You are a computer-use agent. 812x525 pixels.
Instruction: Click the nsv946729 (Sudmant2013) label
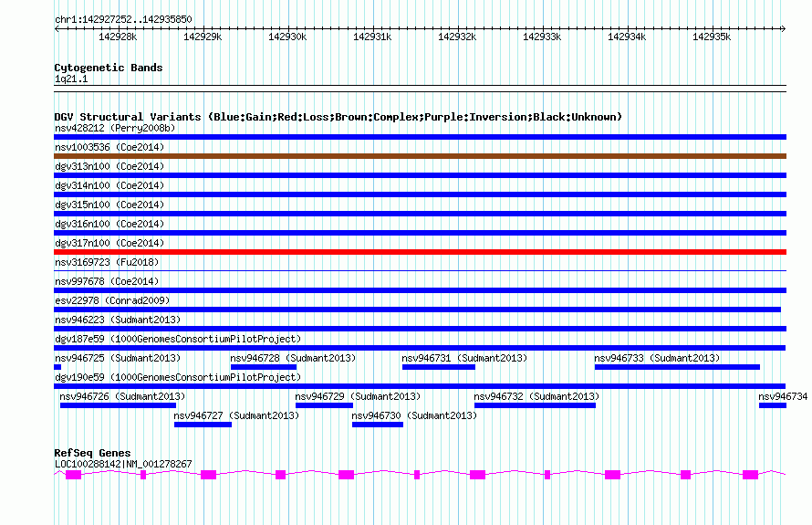[x=358, y=396]
